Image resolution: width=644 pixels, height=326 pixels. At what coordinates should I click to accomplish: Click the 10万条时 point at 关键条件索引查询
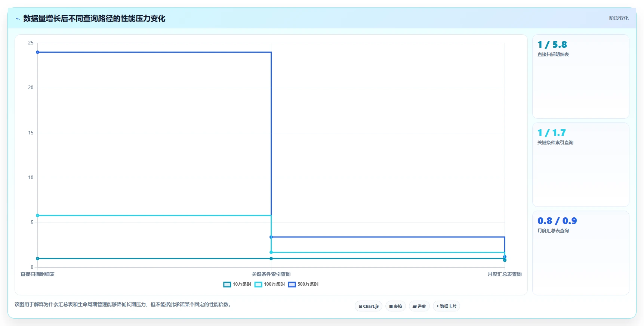[271, 258]
